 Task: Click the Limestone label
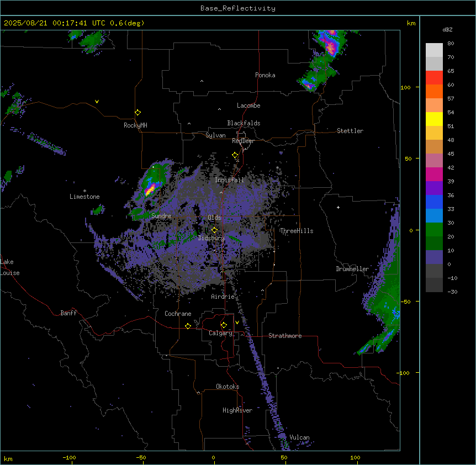tap(84, 197)
